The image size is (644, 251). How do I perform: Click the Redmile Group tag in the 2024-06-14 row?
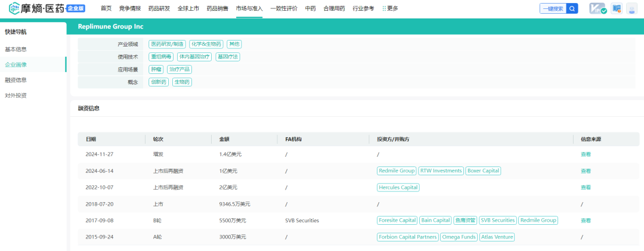pyautogui.click(x=397, y=171)
